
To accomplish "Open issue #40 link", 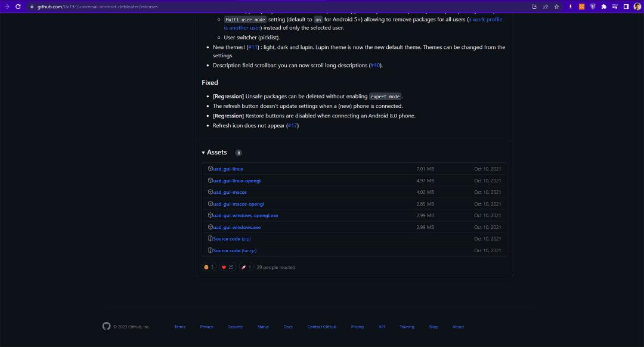I will (375, 66).
